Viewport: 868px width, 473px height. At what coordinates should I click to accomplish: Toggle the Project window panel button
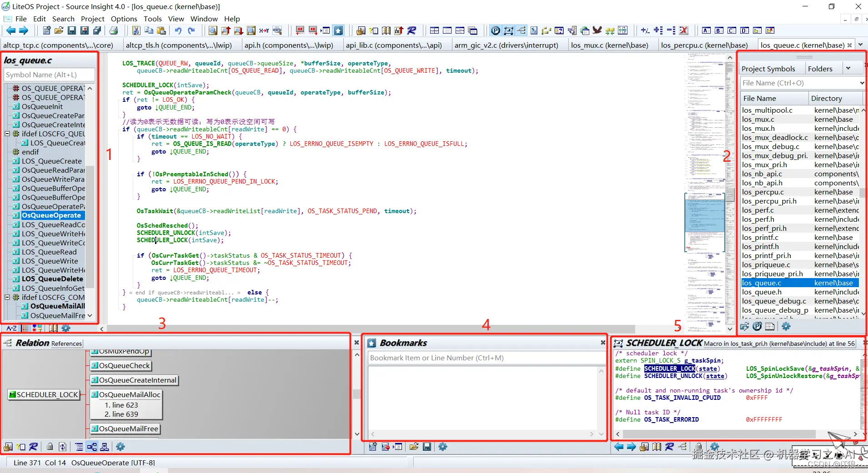tap(496, 30)
